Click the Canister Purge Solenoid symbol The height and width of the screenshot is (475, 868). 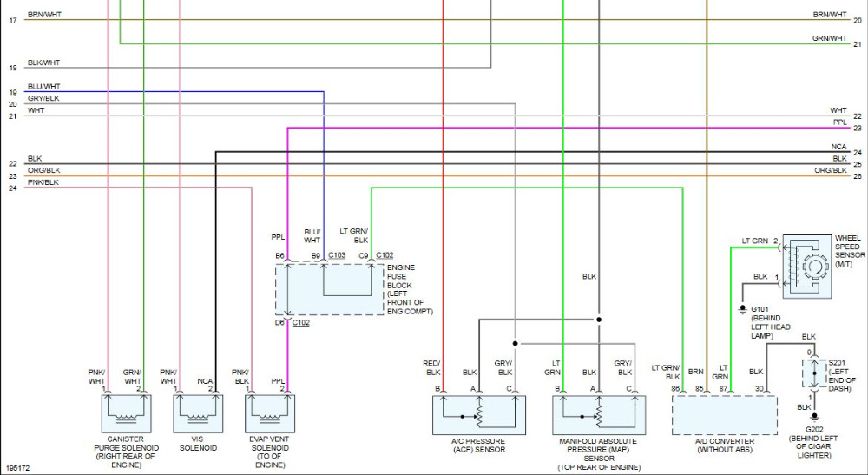(x=126, y=413)
